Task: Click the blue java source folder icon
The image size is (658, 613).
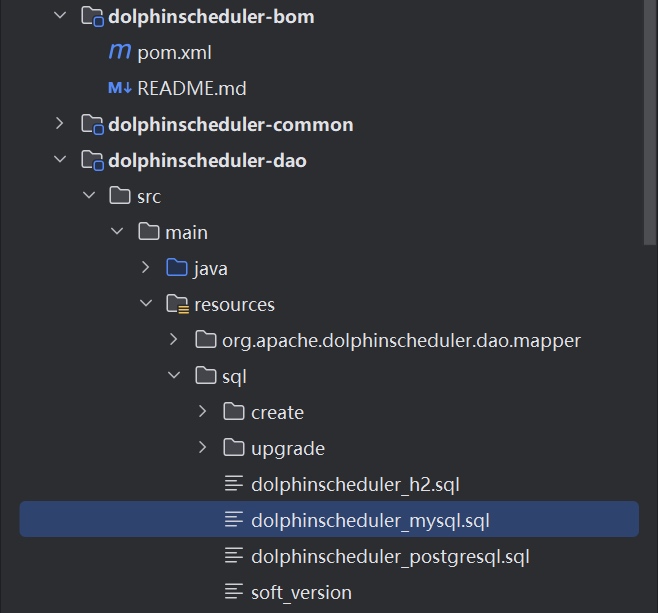Action: [177, 268]
